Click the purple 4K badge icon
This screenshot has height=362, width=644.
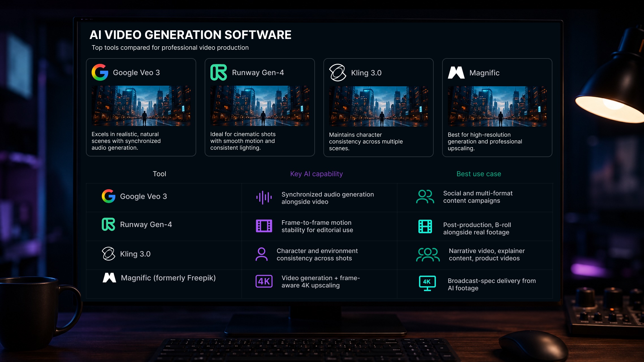click(x=264, y=281)
